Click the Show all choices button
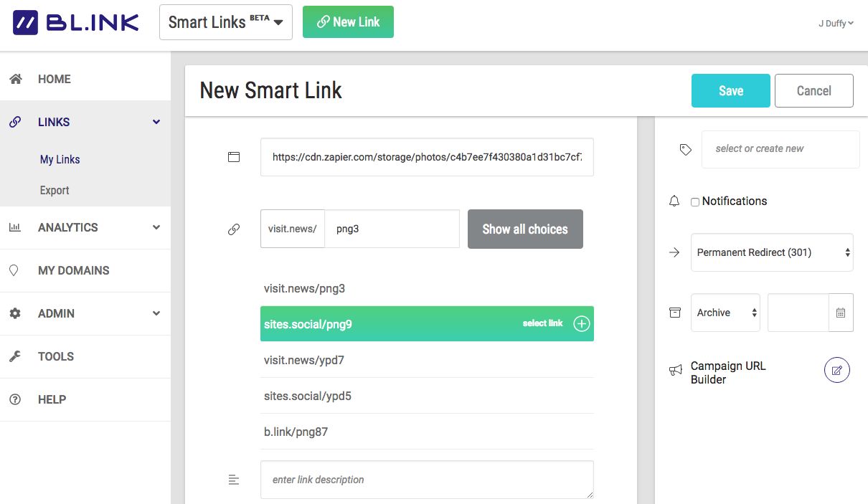Viewport: 868px width, 504px height. (x=524, y=229)
